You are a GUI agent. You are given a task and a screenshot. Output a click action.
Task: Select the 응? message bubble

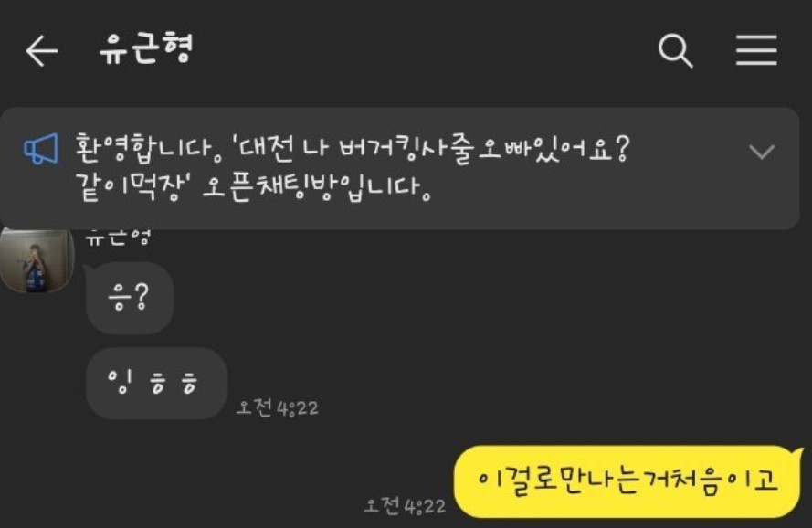point(130,298)
